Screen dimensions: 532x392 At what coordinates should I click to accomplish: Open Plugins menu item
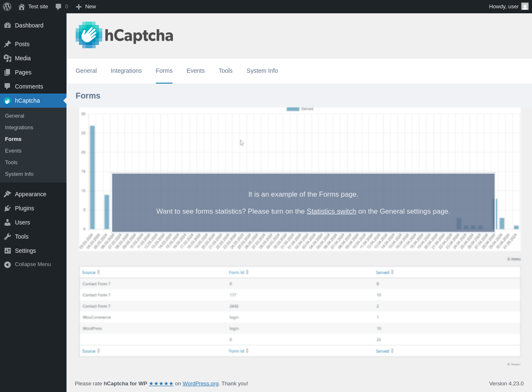pos(33,208)
